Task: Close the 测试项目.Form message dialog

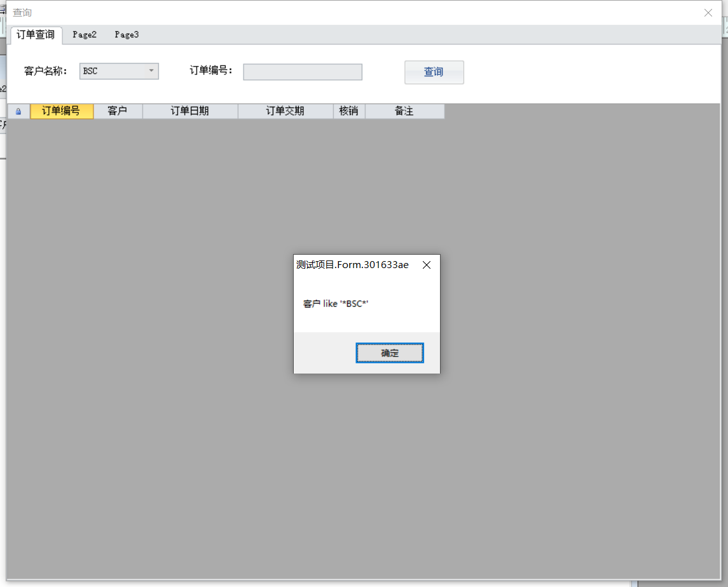Action: 427,265
